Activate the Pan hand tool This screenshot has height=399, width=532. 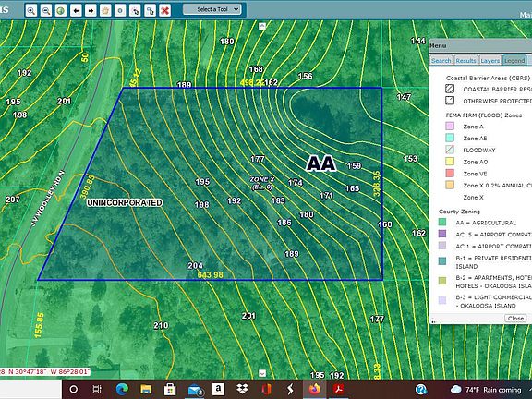(105, 10)
